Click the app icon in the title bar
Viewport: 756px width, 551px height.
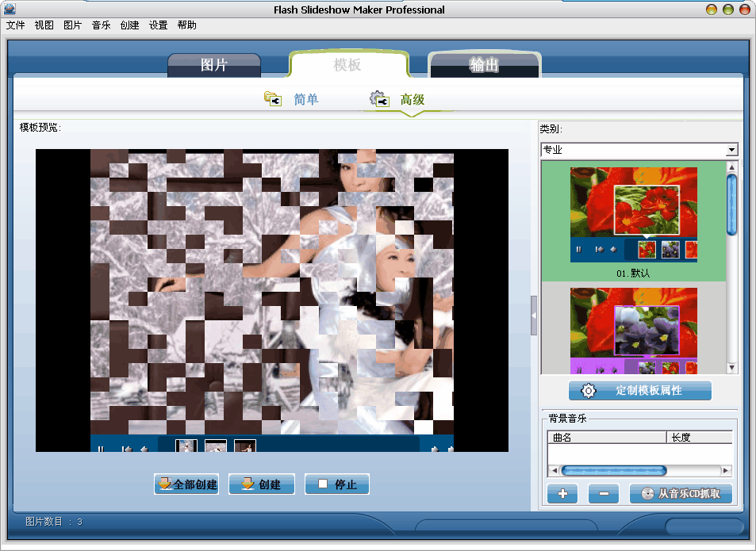[10, 10]
